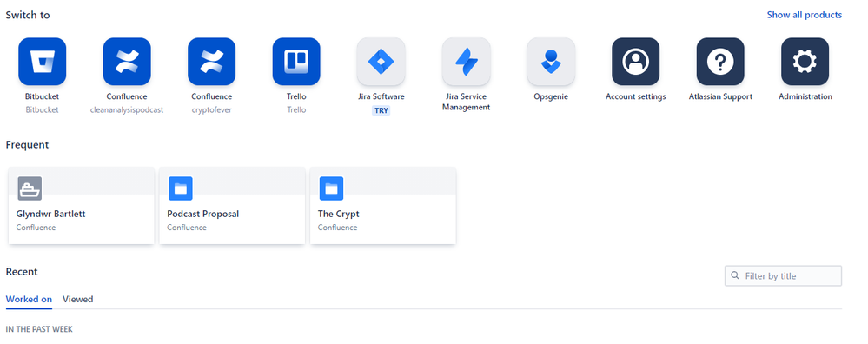This screenshot has width=868, height=344.
Task: Try the Jira Software icon
Action: [x=381, y=62]
